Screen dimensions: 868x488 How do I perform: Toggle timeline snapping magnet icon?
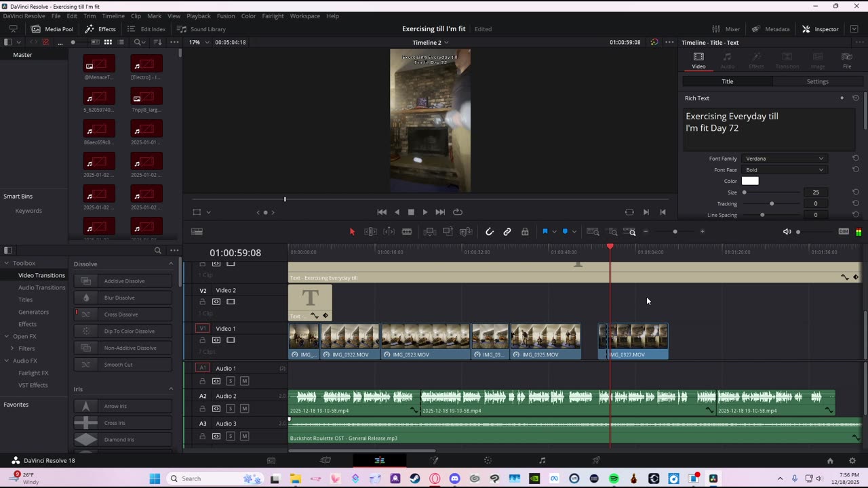(x=490, y=232)
